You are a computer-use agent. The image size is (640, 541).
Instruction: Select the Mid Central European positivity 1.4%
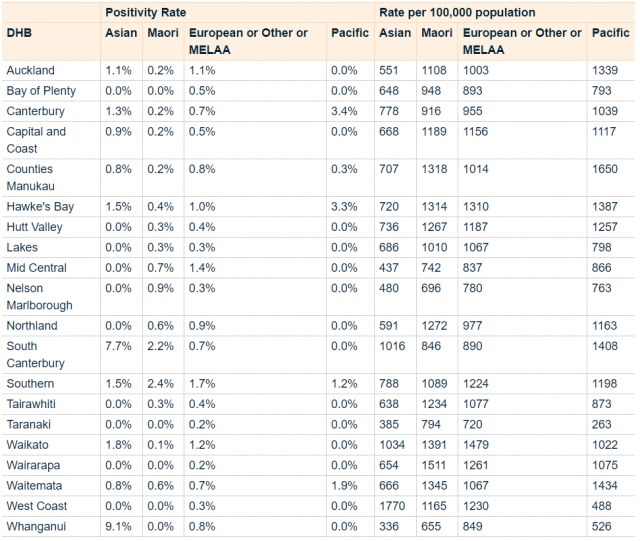point(202,268)
